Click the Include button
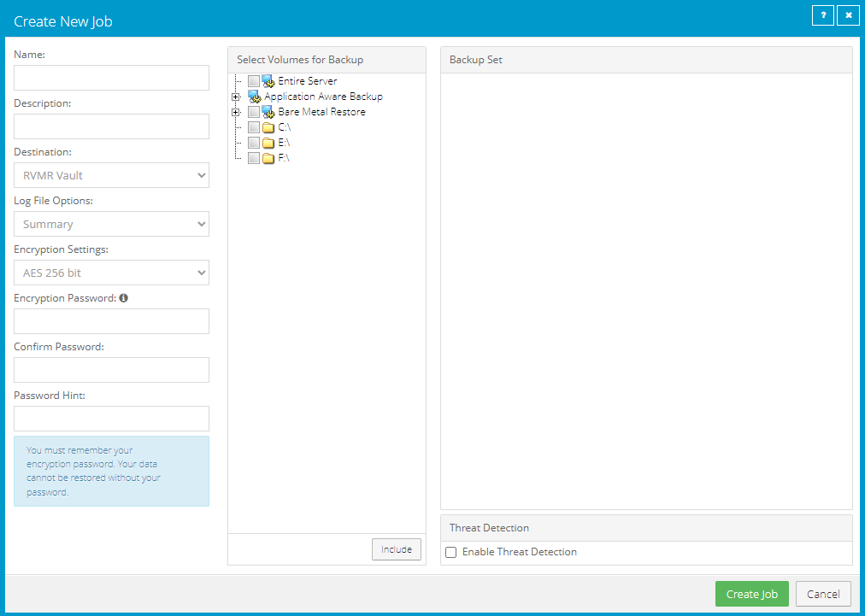This screenshot has height=616, width=865. [396, 549]
